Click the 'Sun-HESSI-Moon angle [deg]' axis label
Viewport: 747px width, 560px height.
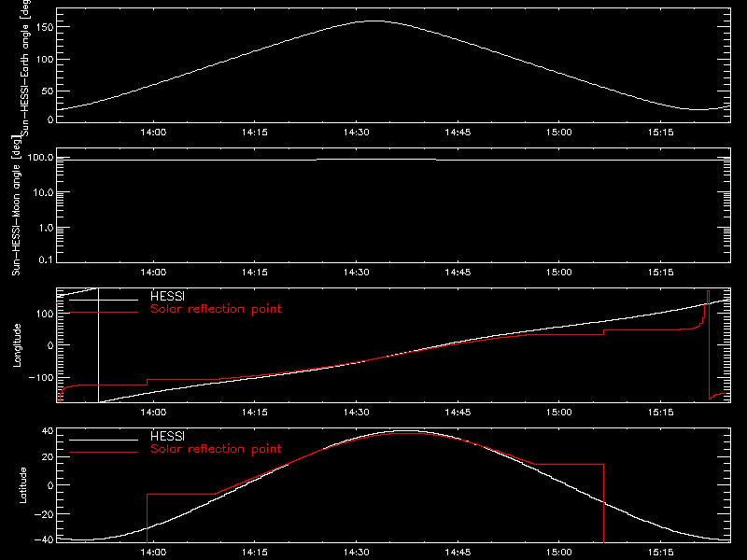coord(16,205)
